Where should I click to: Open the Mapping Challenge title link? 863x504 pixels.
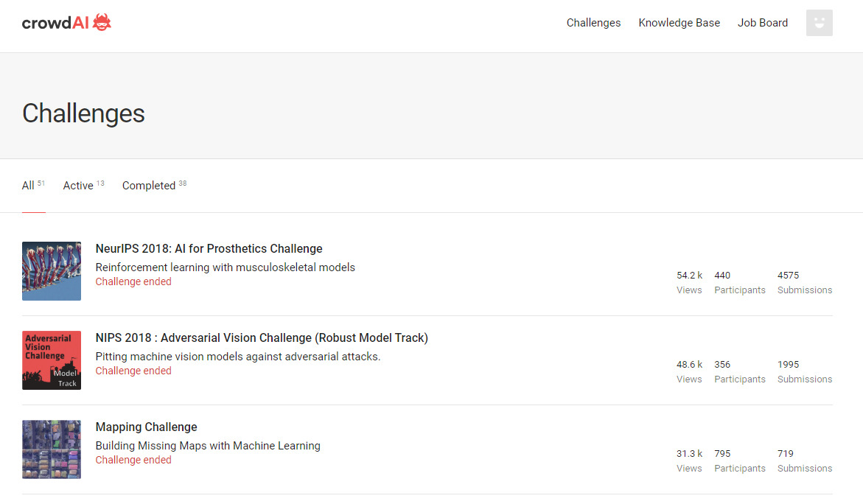(147, 427)
